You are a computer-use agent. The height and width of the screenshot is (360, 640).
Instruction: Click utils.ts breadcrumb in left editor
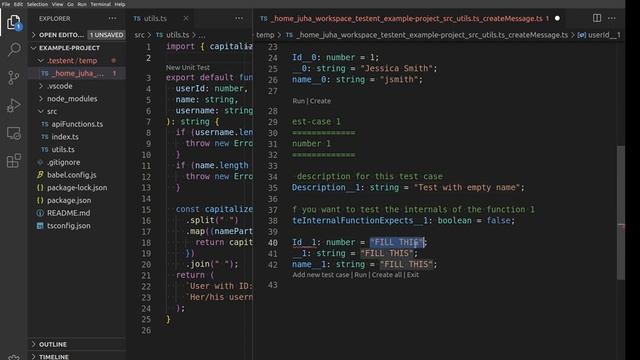[177, 35]
